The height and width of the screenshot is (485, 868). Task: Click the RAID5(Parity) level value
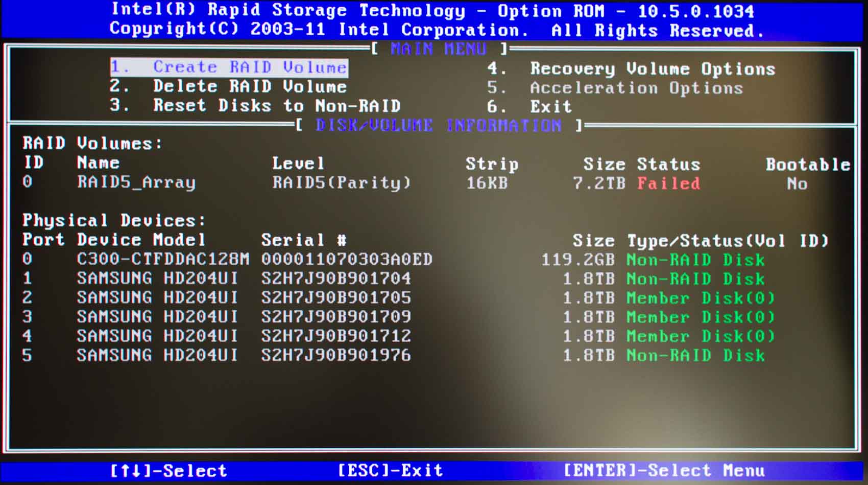pyautogui.click(x=342, y=183)
